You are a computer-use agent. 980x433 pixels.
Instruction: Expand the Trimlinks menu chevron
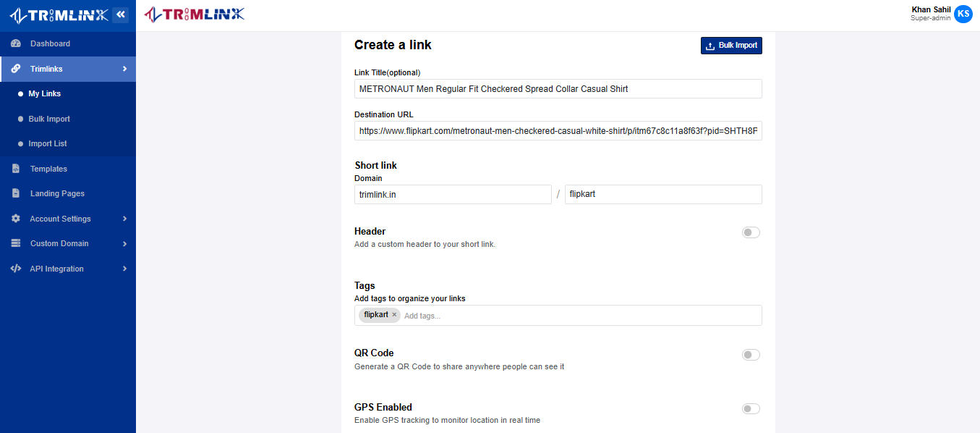coord(124,69)
